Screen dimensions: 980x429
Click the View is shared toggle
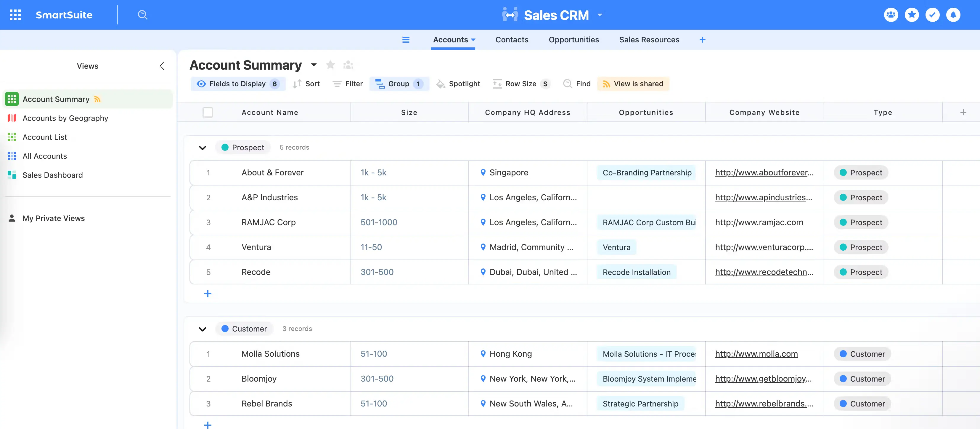pyautogui.click(x=633, y=84)
